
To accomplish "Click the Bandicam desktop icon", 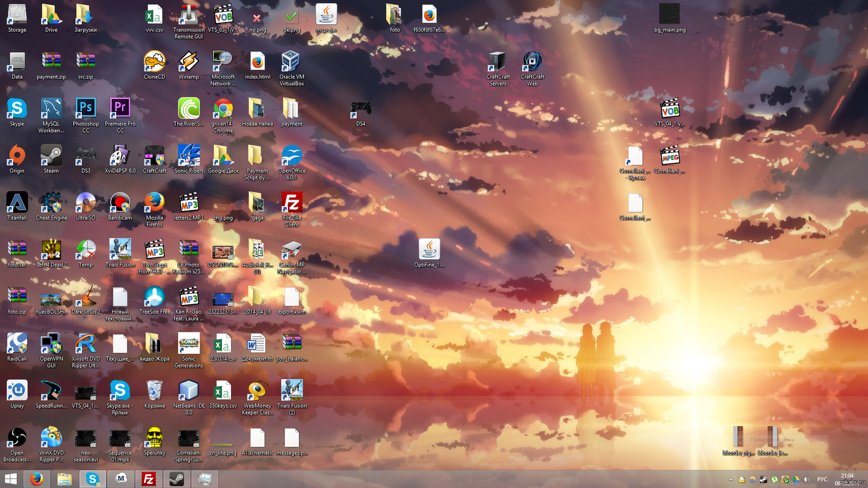I will tap(120, 207).
